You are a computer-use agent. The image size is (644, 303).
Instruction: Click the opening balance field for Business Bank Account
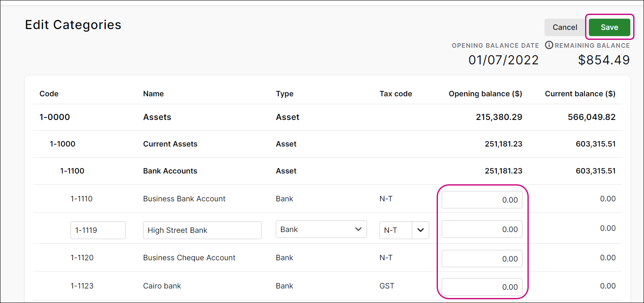point(481,200)
